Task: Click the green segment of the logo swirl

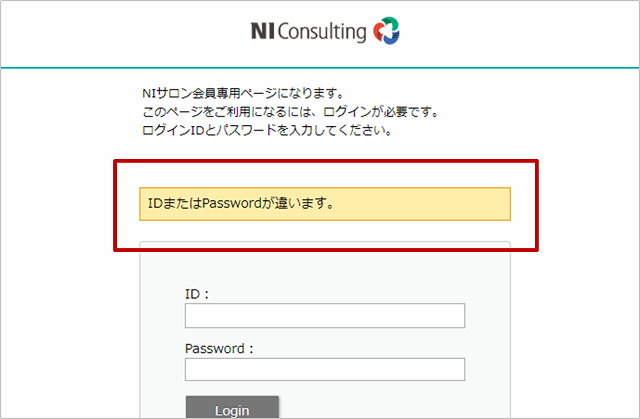Action: coord(391,22)
